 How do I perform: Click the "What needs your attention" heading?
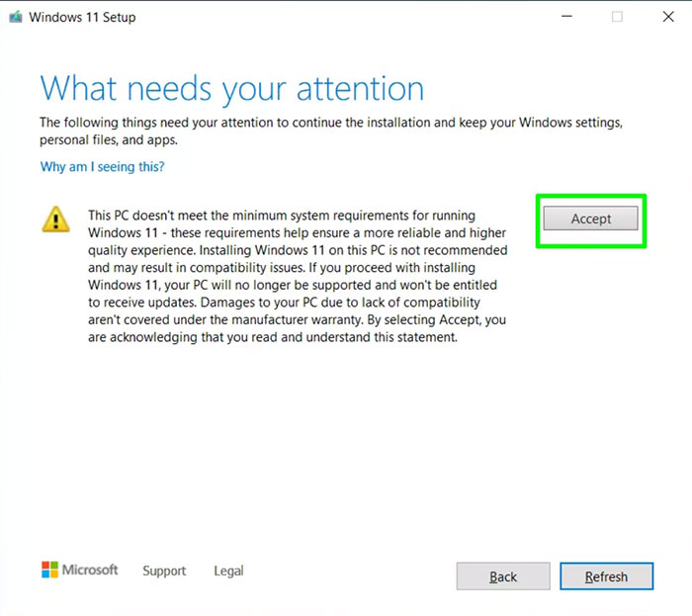point(231,88)
